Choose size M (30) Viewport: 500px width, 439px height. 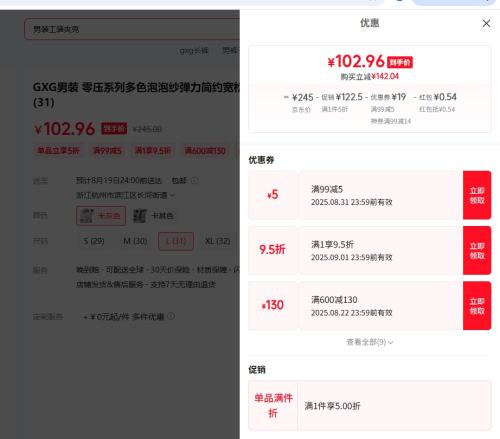click(135, 241)
